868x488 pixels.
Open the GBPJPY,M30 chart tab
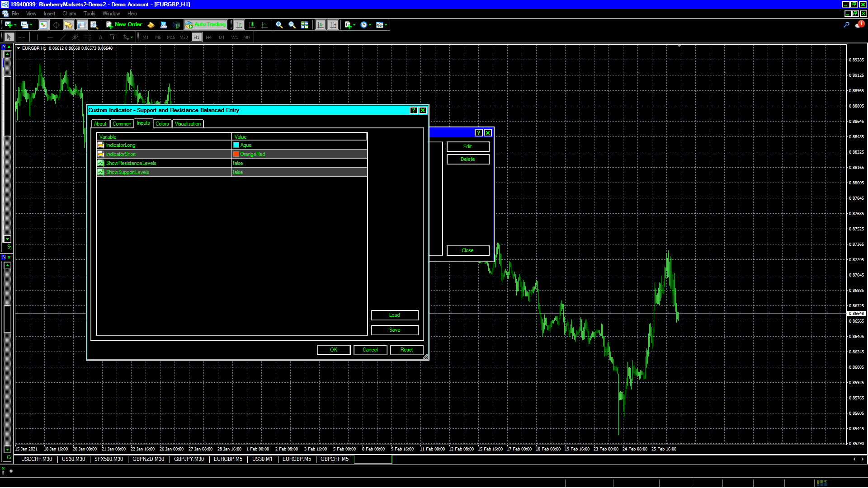point(189,459)
